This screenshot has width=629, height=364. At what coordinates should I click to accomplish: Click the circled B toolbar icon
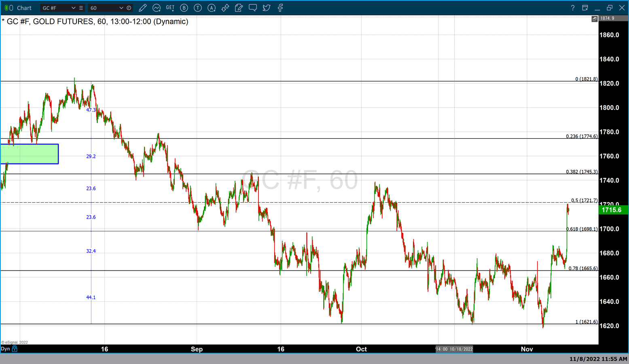tap(184, 8)
